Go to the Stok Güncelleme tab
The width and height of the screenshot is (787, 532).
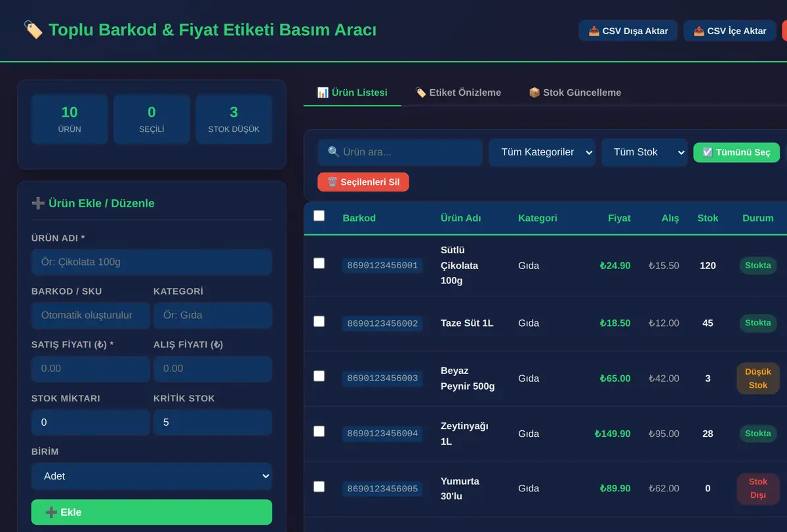575,92
